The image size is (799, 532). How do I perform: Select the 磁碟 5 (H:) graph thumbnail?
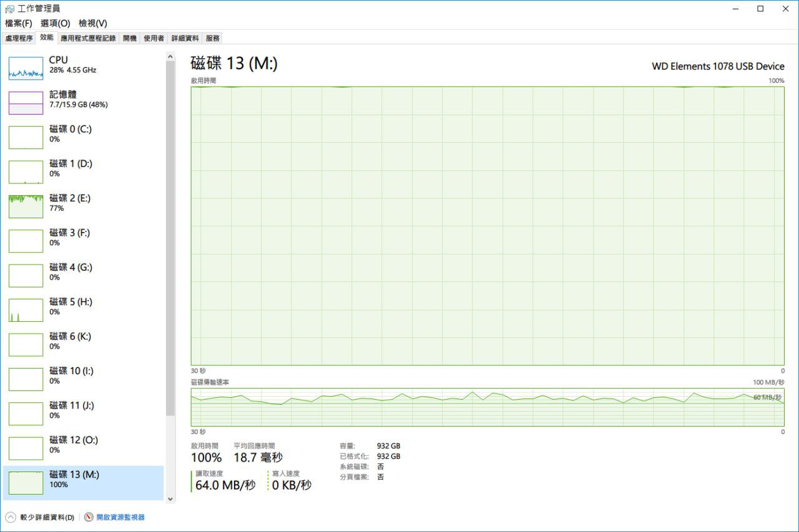click(26, 310)
